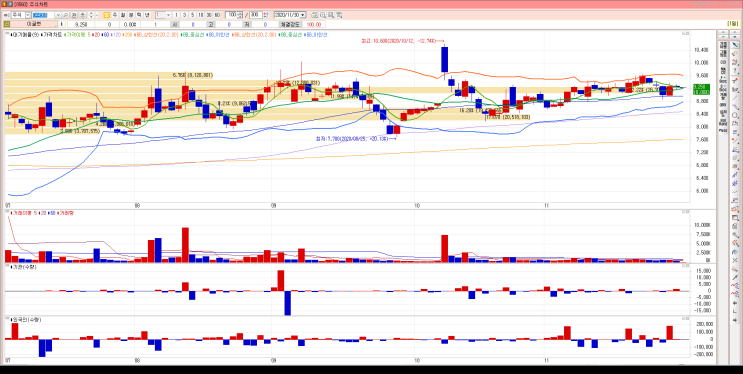This screenshot has height=374, width=743.
Task: Expand the stock code history dropdown arrow
Action: [58, 15]
